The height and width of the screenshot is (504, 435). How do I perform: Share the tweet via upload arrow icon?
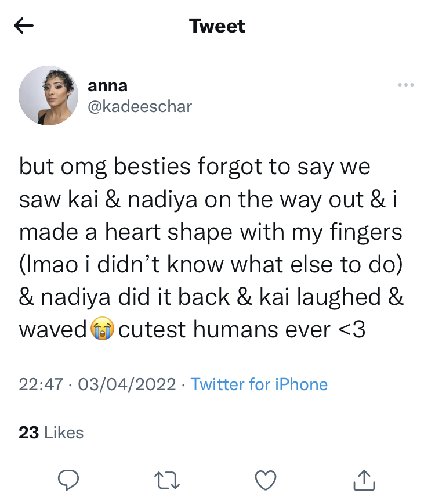click(x=364, y=480)
